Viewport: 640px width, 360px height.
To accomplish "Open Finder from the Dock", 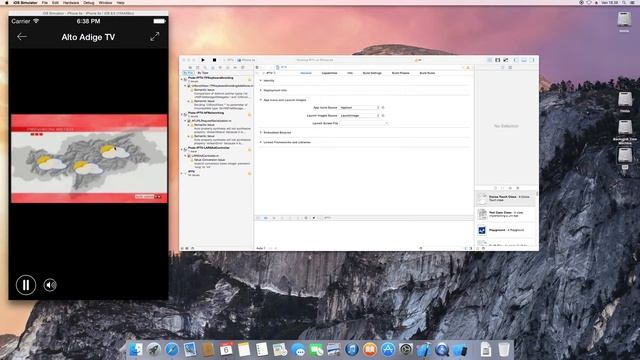I will coord(136,349).
